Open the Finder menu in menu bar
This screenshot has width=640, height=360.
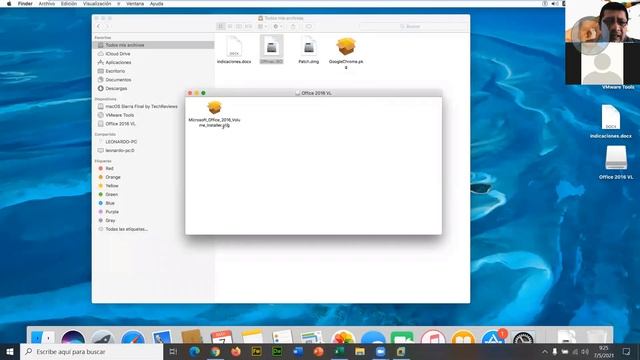click(x=25, y=4)
